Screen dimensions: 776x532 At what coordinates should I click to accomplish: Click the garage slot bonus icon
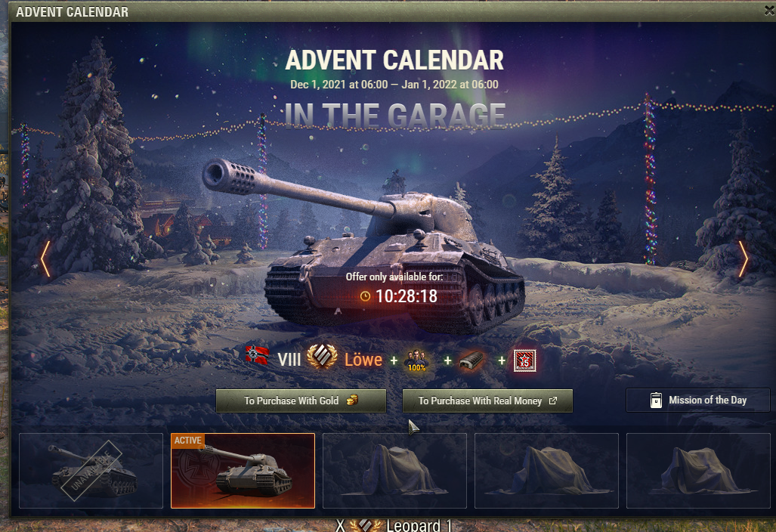[471, 360]
